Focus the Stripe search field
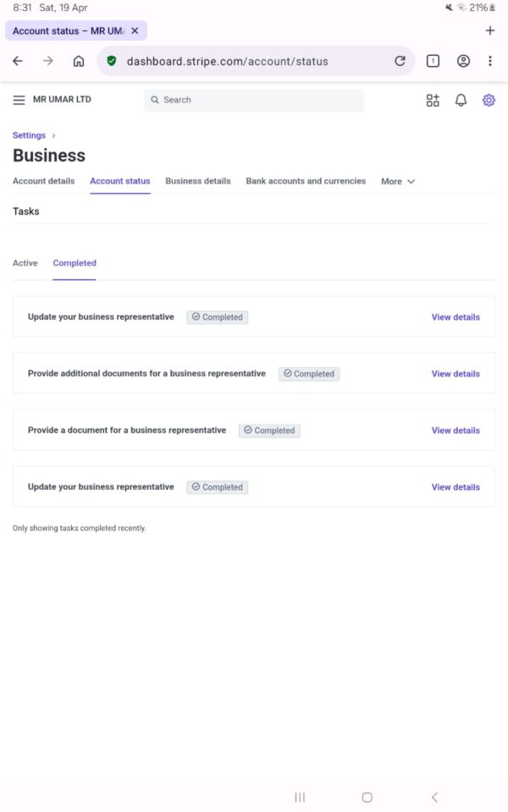 click(254, 100)
